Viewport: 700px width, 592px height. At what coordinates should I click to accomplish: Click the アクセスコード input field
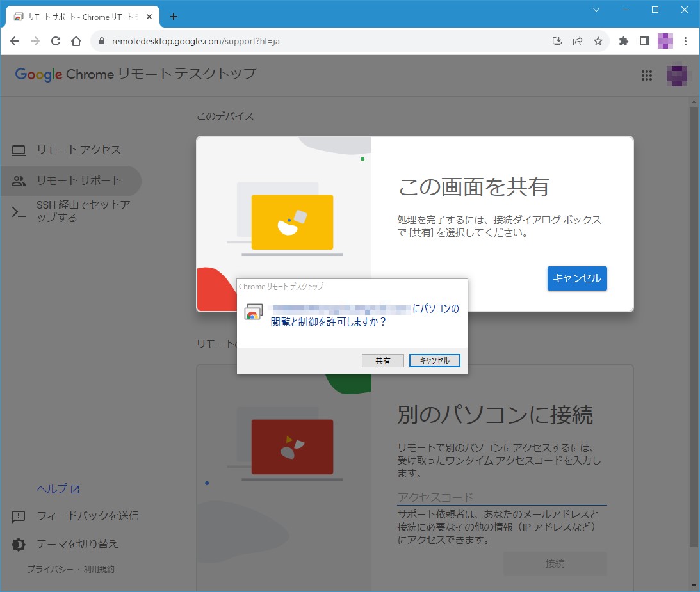click(502, 497)
